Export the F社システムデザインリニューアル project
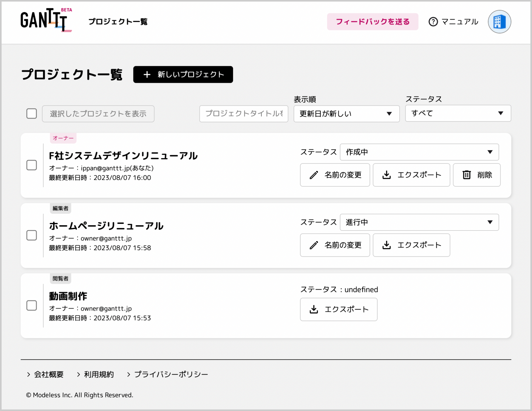The width and height of the screenshot is (532, 411). click(x=411, y=175)
